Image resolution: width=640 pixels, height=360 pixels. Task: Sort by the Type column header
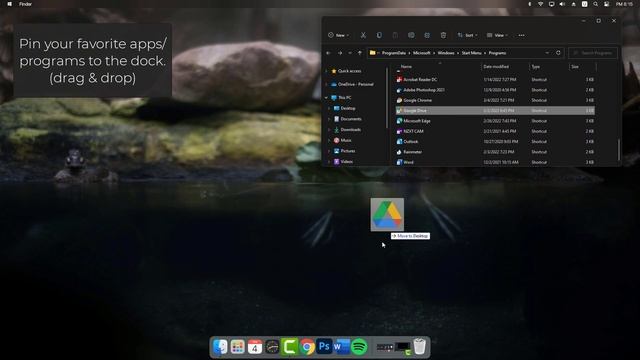[x=536, y=67]
